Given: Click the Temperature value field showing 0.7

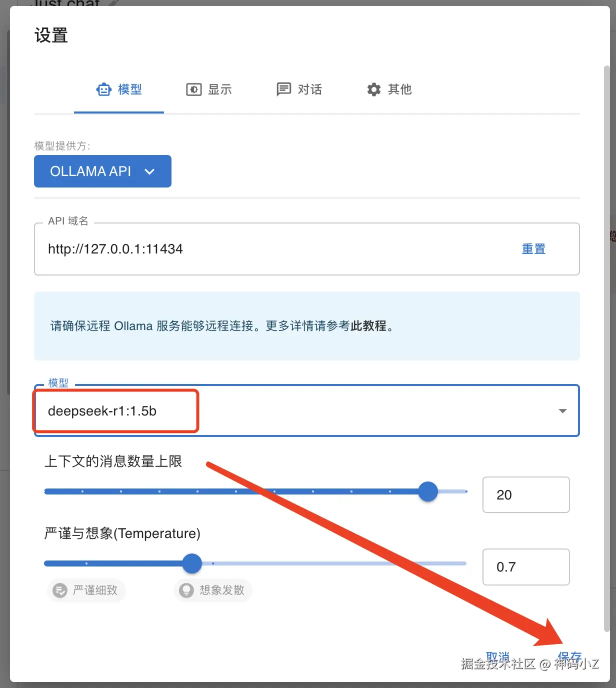Looking at the screenshot, I should point(526,567).
